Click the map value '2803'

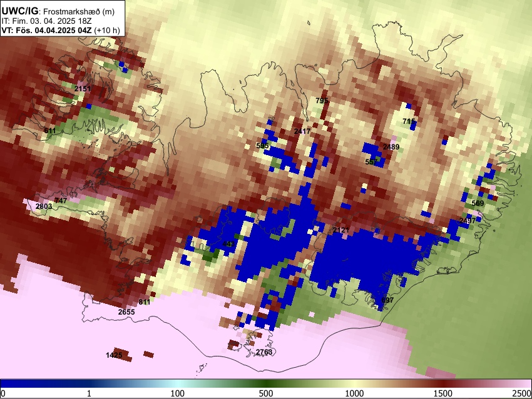[x=44, y=206]
